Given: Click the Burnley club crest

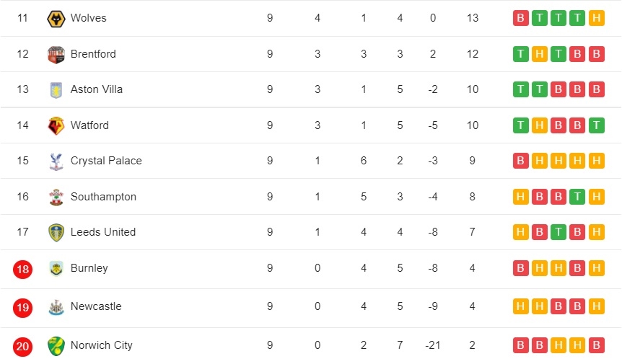Looking at the screenshot, I should coord(56,269).
